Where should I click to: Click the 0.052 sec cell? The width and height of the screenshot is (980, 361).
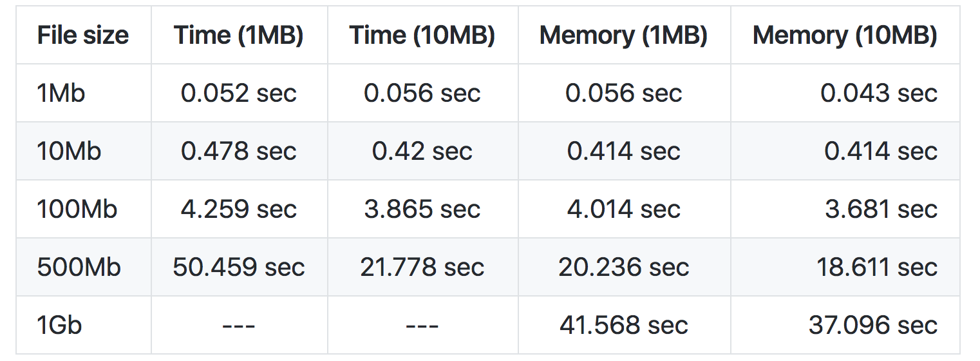[x=239, y=93]
